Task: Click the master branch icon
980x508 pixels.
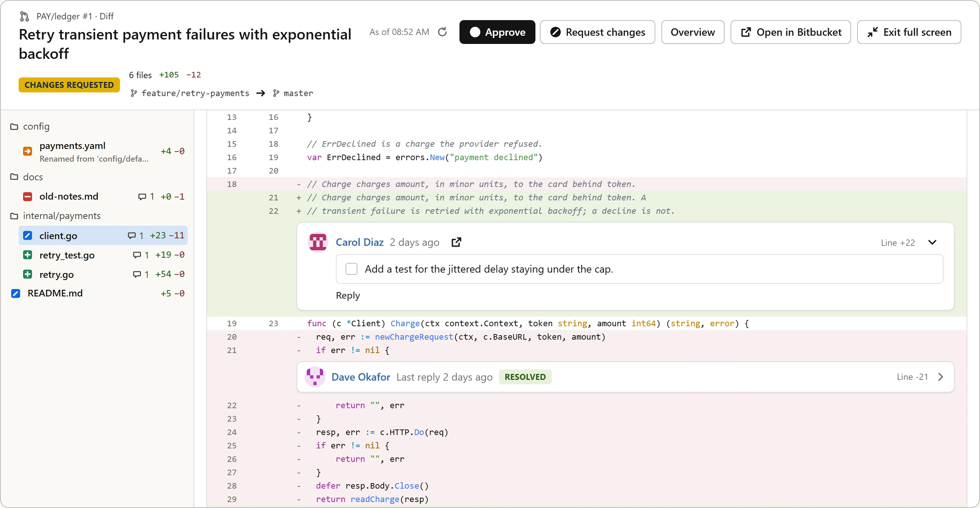Action: pyautogui.click(x=276, y=93)
